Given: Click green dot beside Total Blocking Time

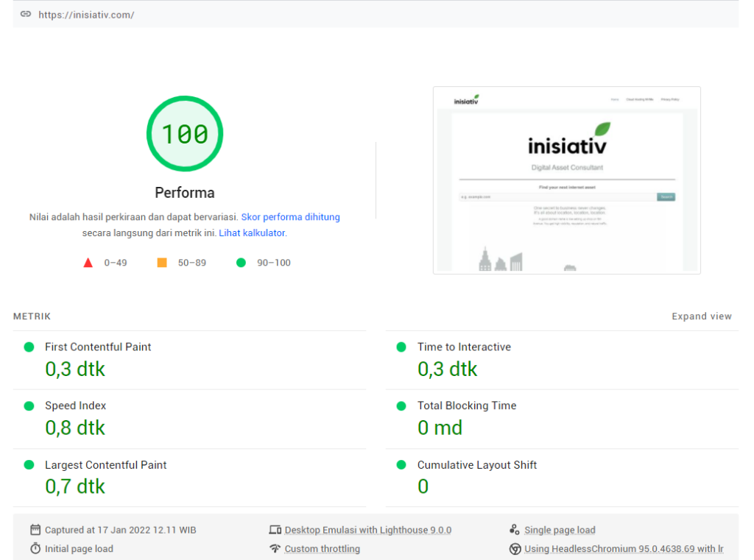Looking at the screenshot, I should pos(401,405).
